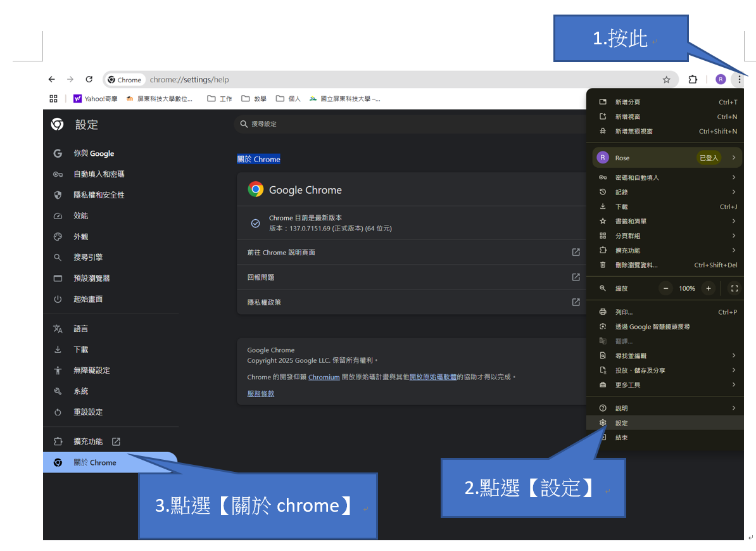Reload the page with refresh icon
This screenshot has width=756, height=551.
(x=89, y=80)
